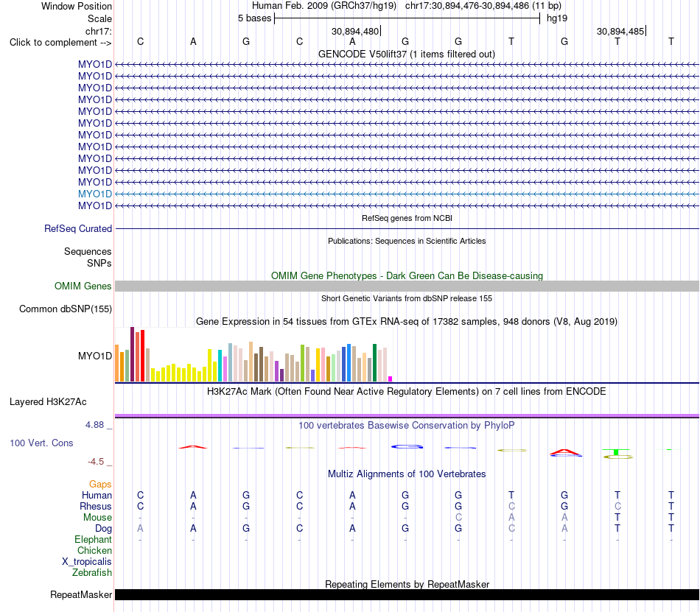Click the dbSNP release 155 track title
This screenshot has height=612, width=700.
407,298
